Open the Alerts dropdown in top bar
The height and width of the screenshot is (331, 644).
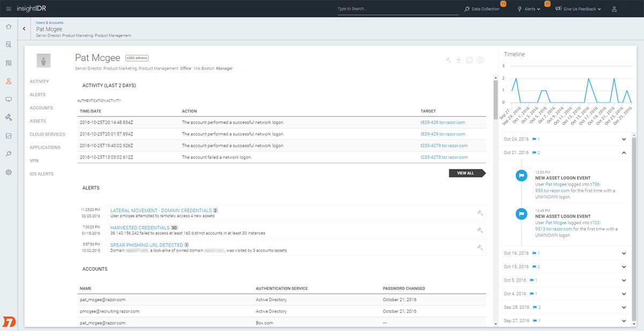pos(529,9)
